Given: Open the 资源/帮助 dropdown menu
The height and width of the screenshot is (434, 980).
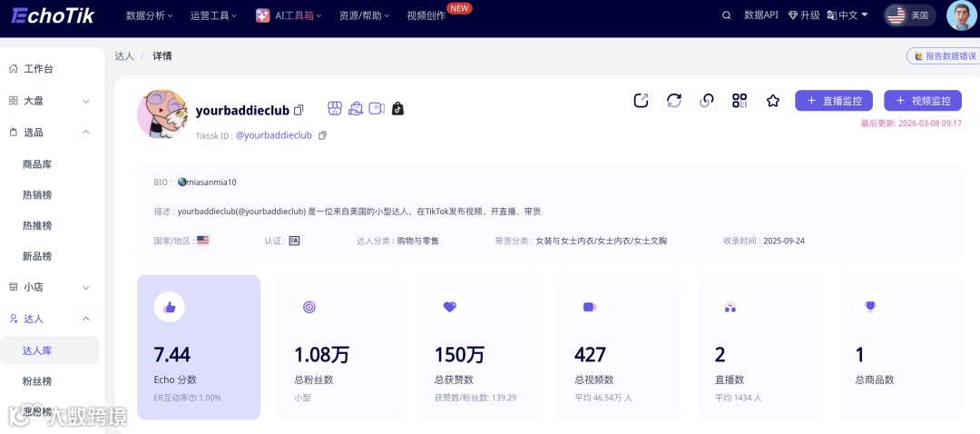Looking at the screenshot, I should pyautogui.click(x=365, y=15).
